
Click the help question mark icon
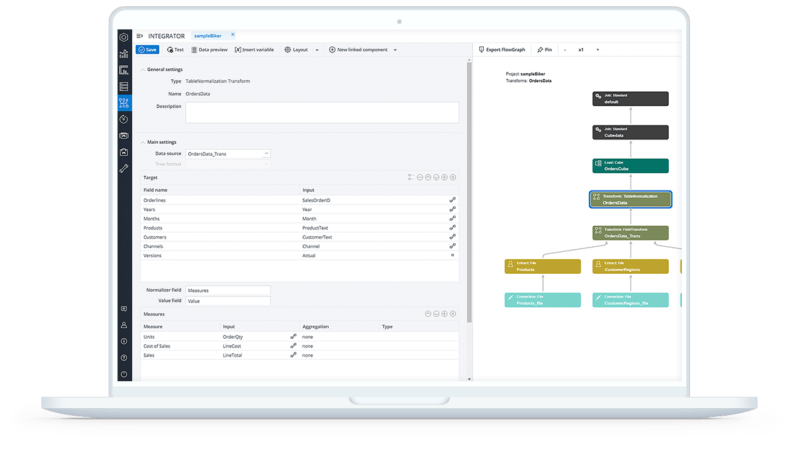pyautogui.click(x=124, y=357)
